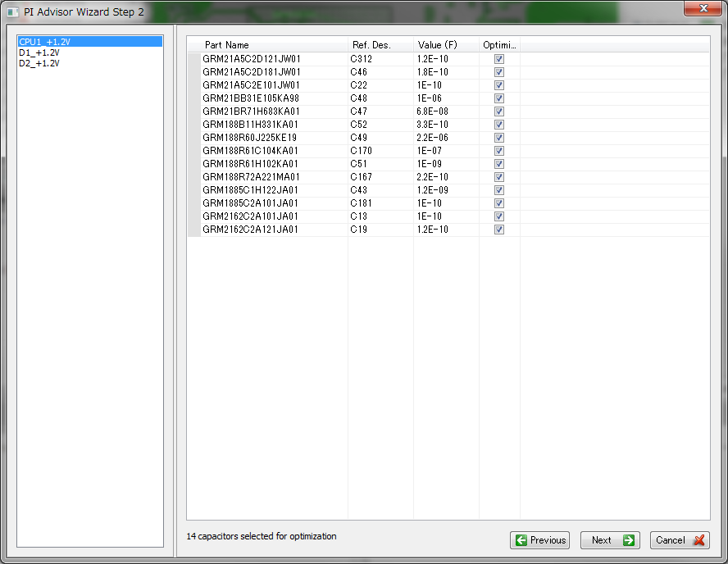
Task: Disable optimization for C181
Action: (499, 203)
